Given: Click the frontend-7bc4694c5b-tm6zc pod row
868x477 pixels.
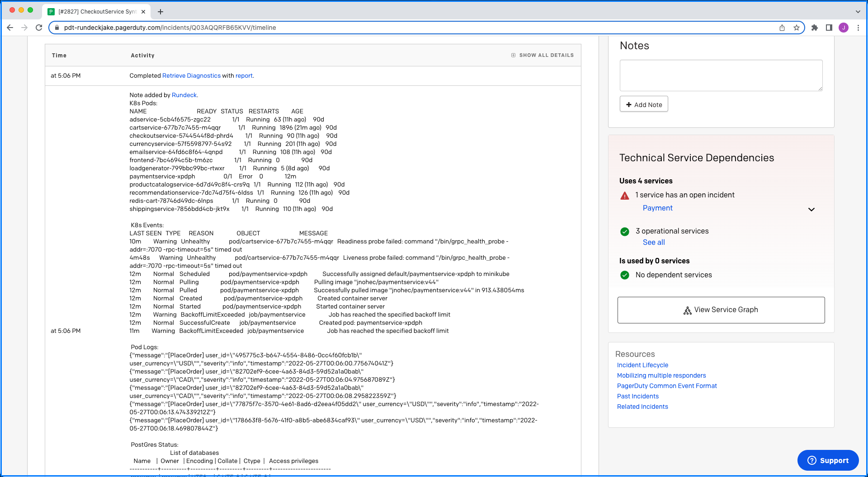Looking at the screenshot, I should 221,160.
